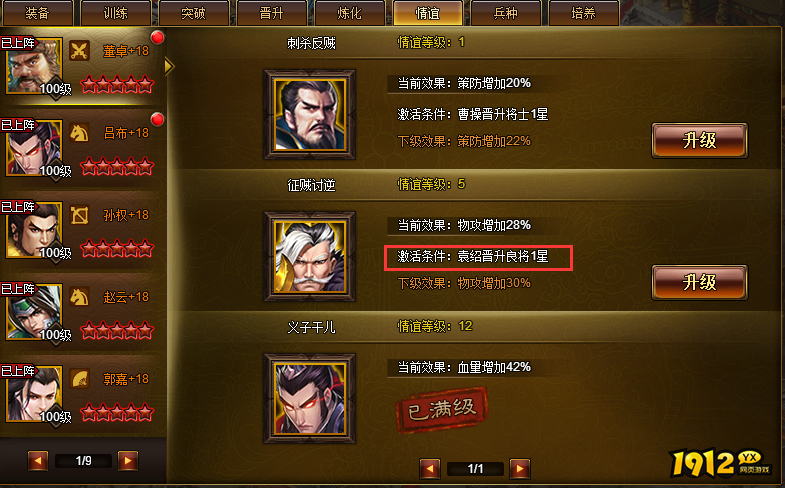This screenshot has height=488, width=785.
Task: Switch to the 装备 tab
Action: [38, 13]
